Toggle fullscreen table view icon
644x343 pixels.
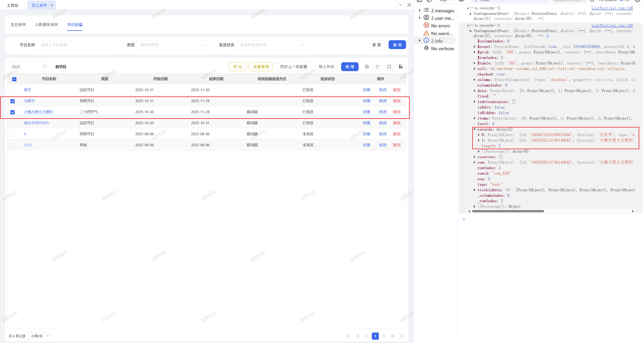coord(389,67)
